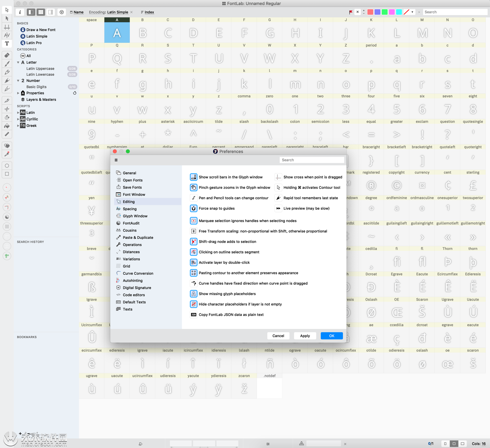Expand the Latin script in sidebar
This screenshot has height=448, width=490.
[x=18, y=112]
